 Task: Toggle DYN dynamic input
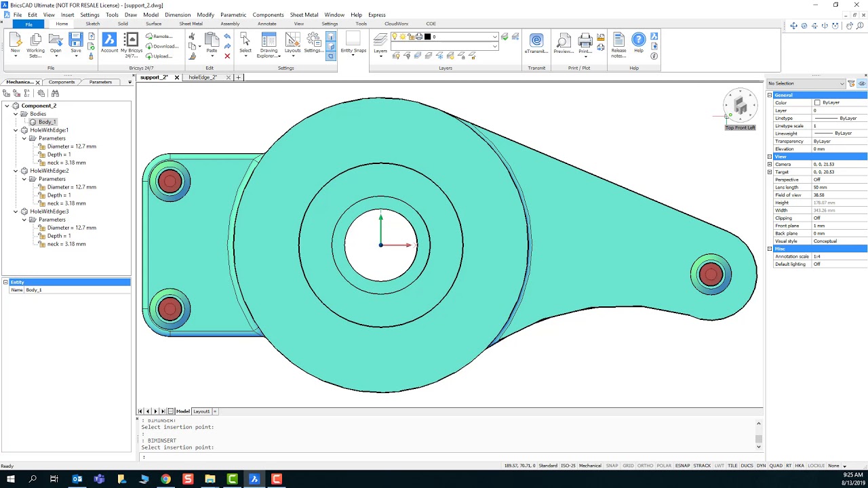click(762, 466)
